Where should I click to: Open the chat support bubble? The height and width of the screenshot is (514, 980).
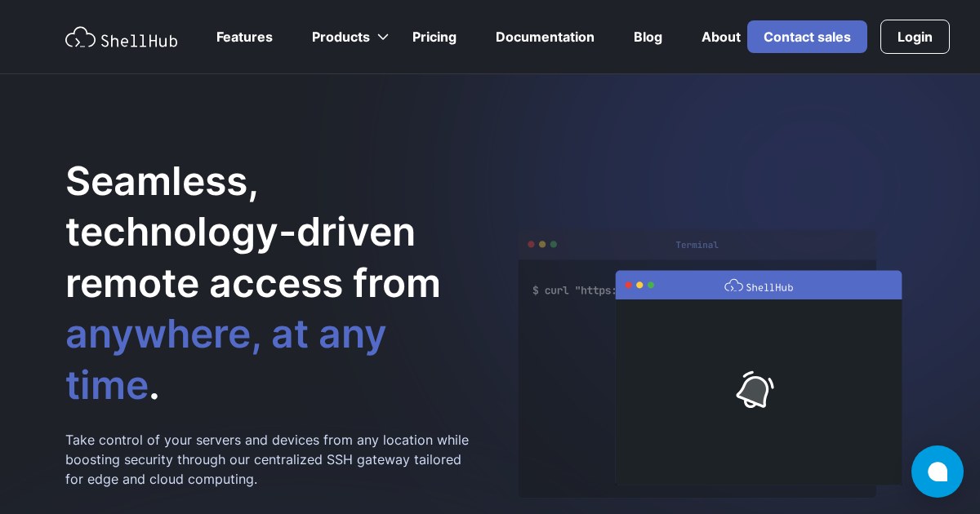pos(938,472)
